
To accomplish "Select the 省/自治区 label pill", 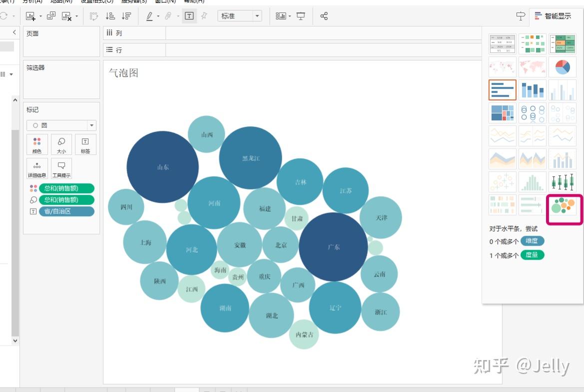I will pyautogui.click(x=66, y=211).
